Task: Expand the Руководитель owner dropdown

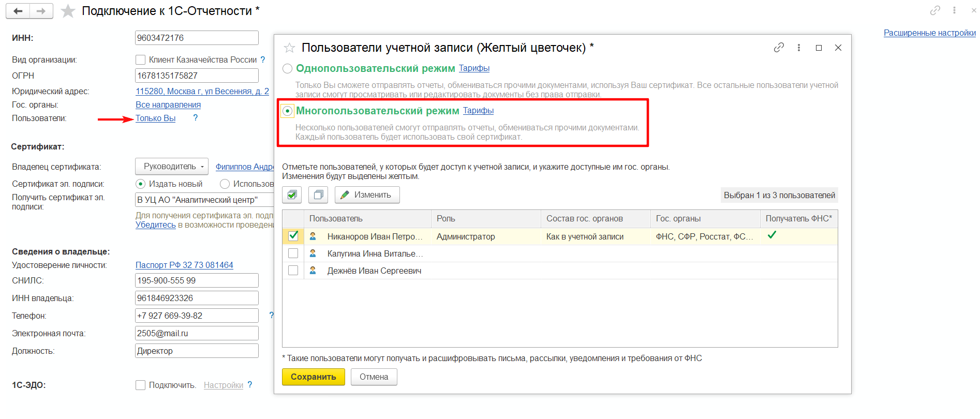Action: (172, 167)
